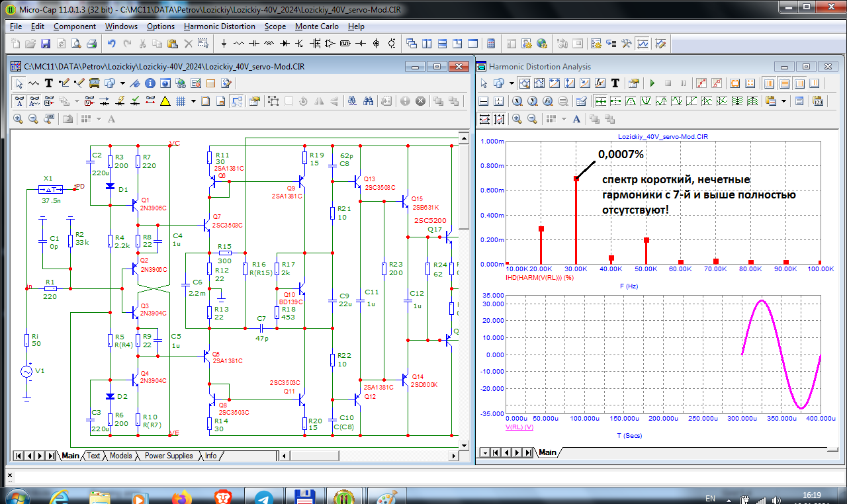Click the Undo arrow icon
Screen dimensions: 847x504
point(112,44)
